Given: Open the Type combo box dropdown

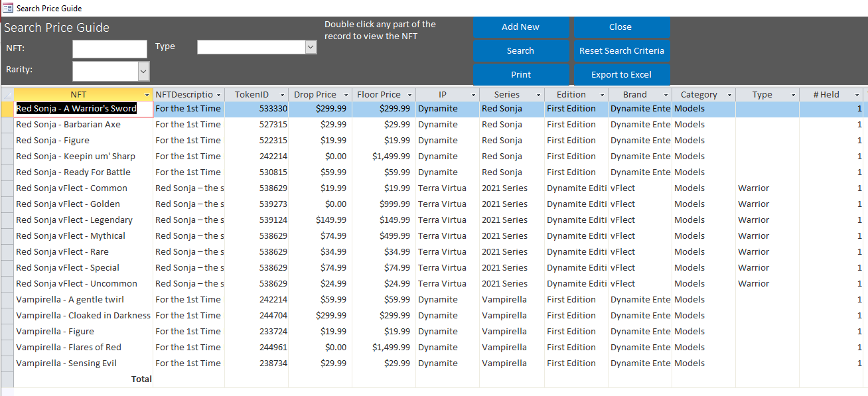Looking at the screenshot, I should (x=311, y=47).
